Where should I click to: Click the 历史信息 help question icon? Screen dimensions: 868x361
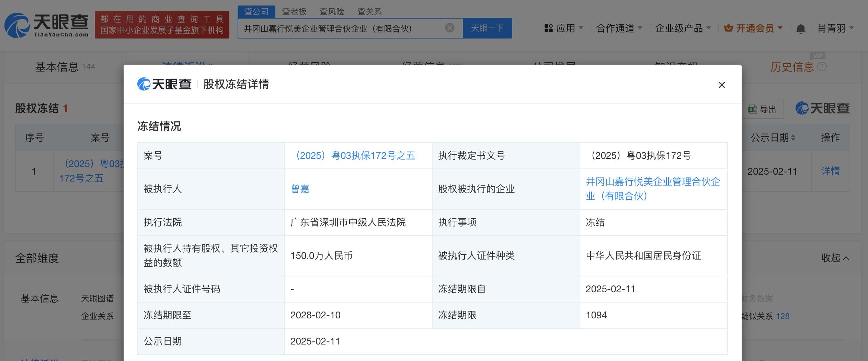(x=822, y=67)
